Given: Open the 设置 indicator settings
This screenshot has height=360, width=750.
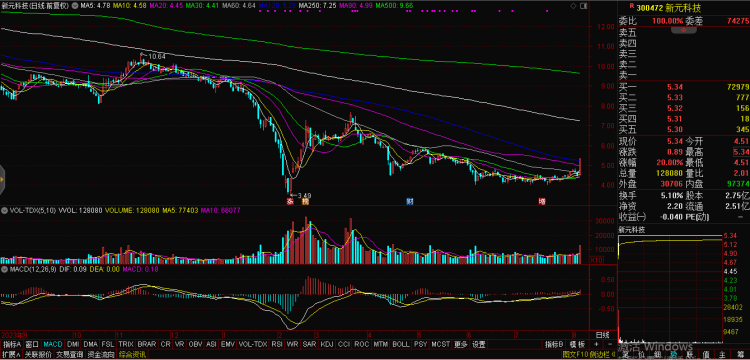Looking at the screenshot, I should 479,344.
